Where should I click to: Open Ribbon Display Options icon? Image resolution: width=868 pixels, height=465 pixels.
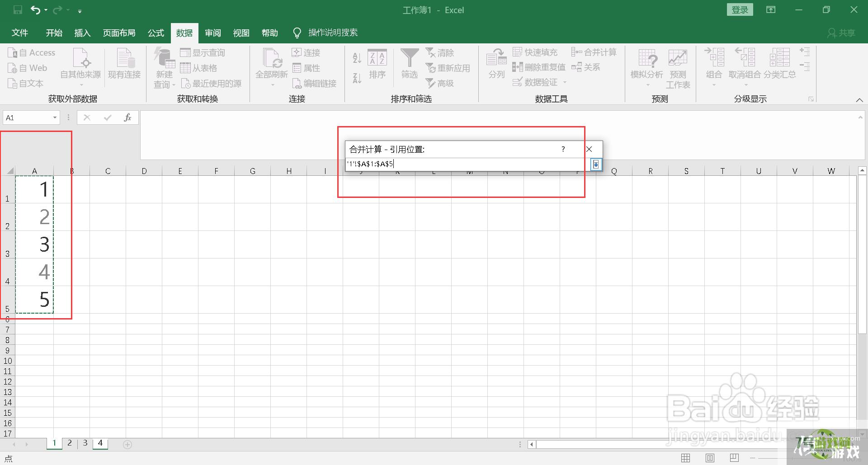pos(771,10)
